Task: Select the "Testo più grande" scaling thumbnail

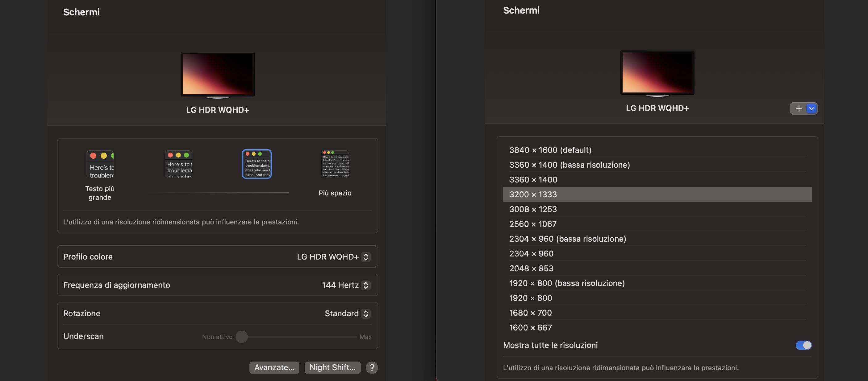Action: [x=100, y=164]
